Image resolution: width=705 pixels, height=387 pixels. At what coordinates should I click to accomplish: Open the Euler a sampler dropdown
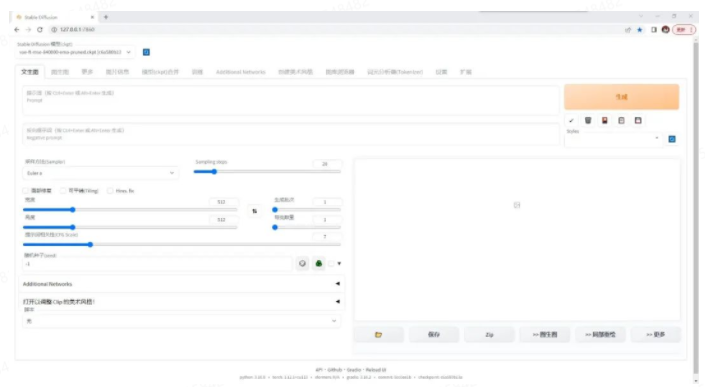100,173
